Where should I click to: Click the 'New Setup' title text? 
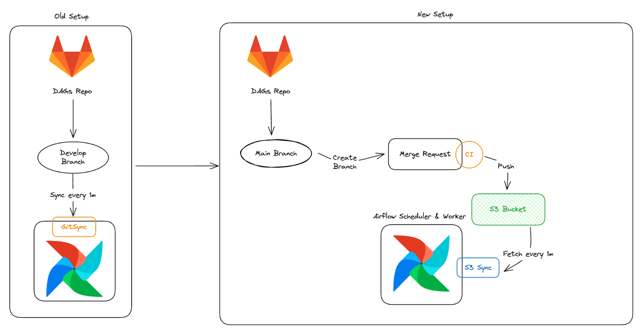[435, 14]
